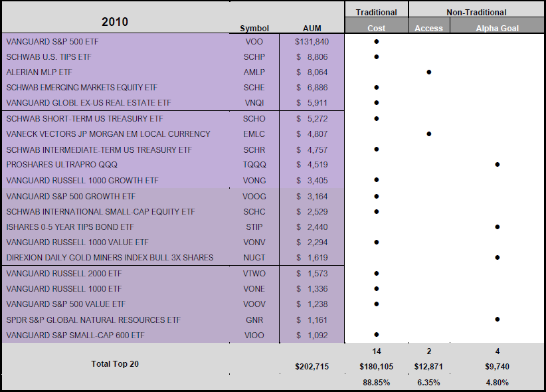Select "VANGUARD RUSSELL 1000 VALUE ETF" name
Image resolution: width=546 pixels, height=392 pixels.
pyautogui.click(x=77, y=243)
